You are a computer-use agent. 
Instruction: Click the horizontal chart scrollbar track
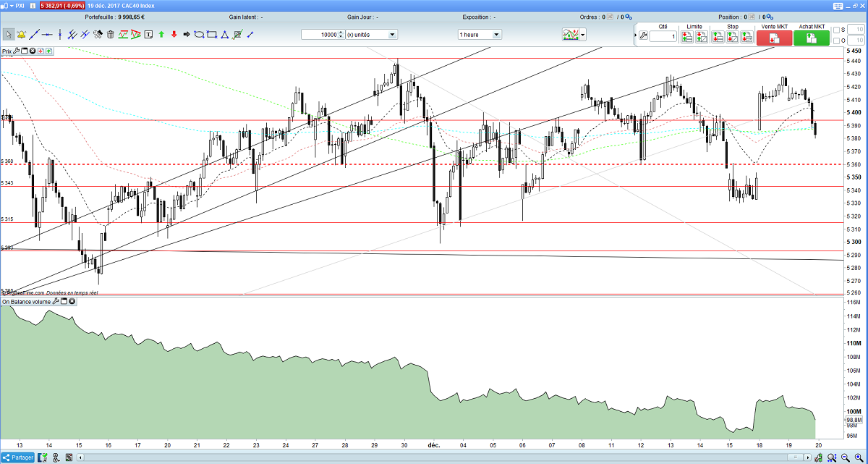click(x=434, y=457)
